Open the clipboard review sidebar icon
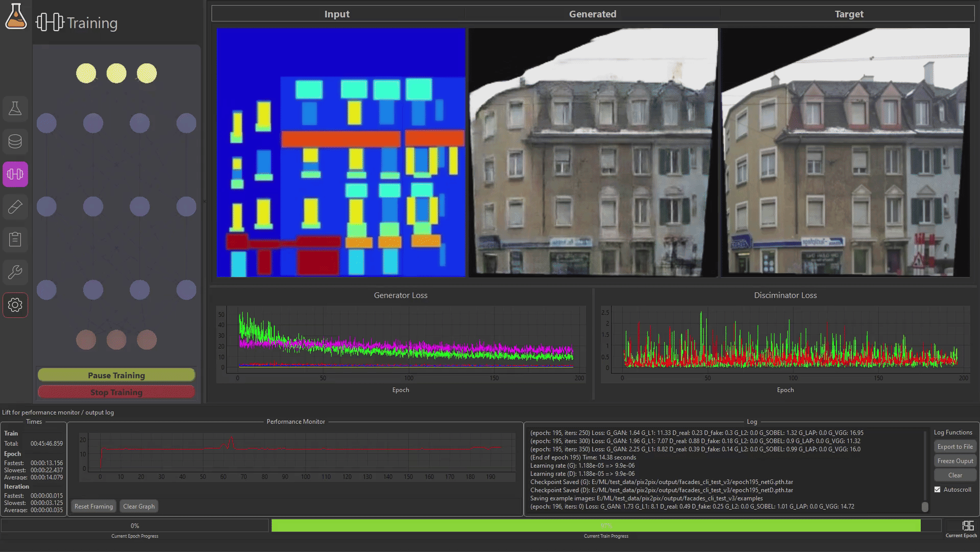Screen dimensions: 980x552 coord(15,239)
